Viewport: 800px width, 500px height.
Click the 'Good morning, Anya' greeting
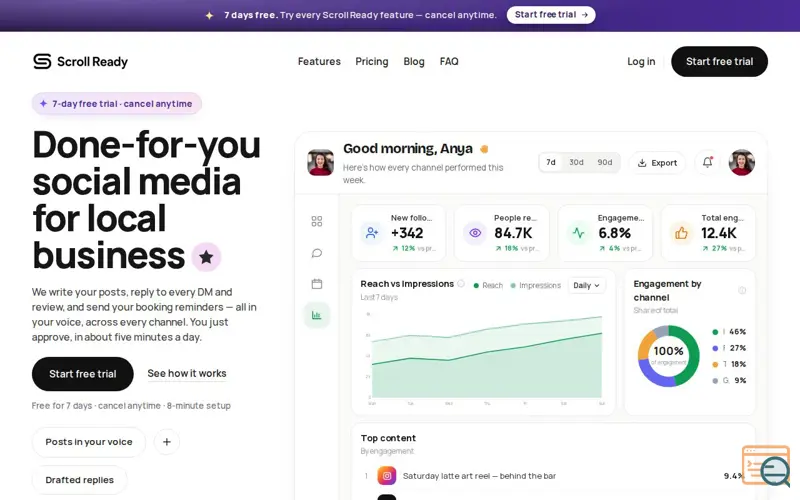(x=408, y=148)
